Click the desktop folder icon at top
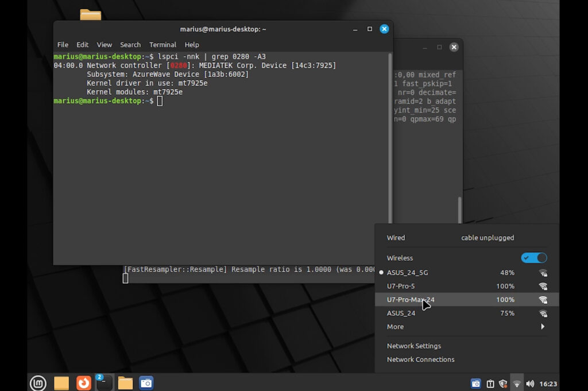The width and height of the screenshot is (588, 391). pyautogui.click(x=91, y=15)
